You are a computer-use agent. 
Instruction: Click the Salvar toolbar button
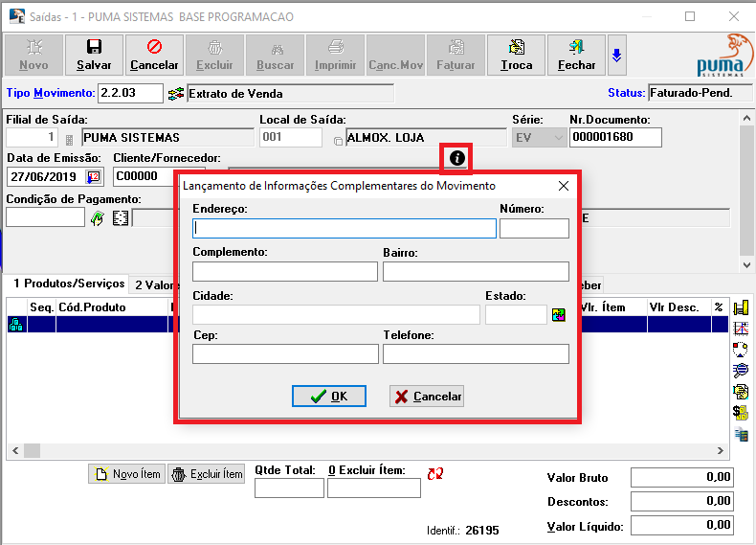pyautogui.click(x=94, y=56)
